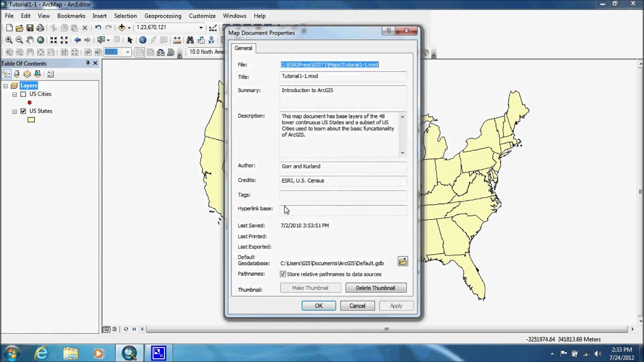Click the Tags input field
The width and height of the screenshot is (644, 362).
pos(343,195)
